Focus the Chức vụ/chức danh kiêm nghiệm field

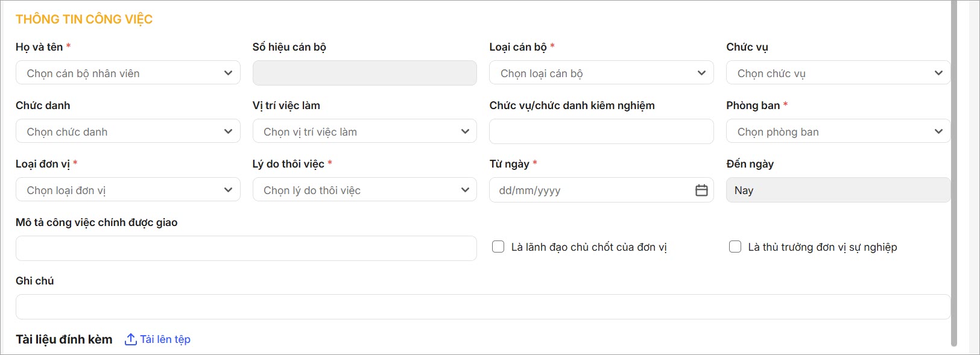(x=601, y=131)
